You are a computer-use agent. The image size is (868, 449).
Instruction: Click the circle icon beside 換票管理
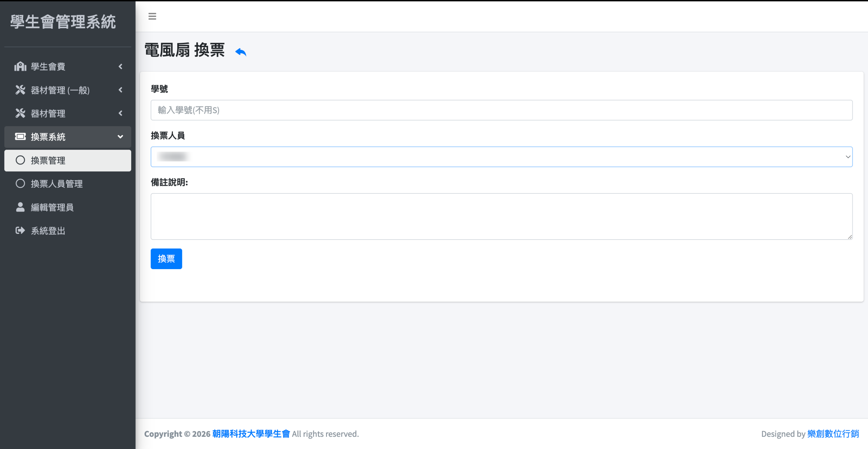pyautogui.click(x=20, y=160)
